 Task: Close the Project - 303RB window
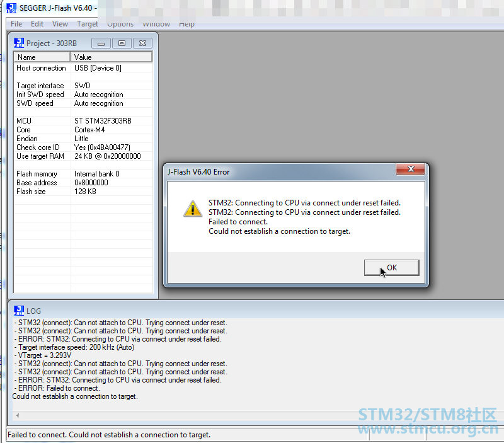(x=142, y=43)
